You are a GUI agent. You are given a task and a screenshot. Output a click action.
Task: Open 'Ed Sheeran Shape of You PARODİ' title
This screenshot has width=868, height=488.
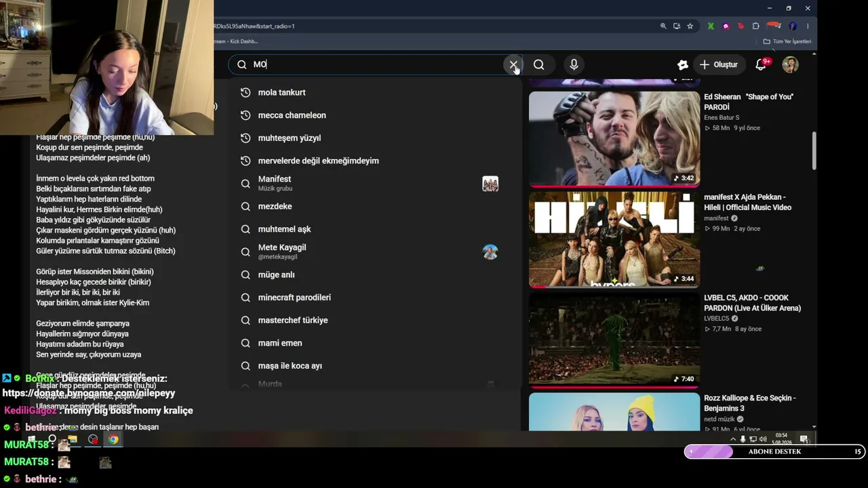(x=749, y=102)
